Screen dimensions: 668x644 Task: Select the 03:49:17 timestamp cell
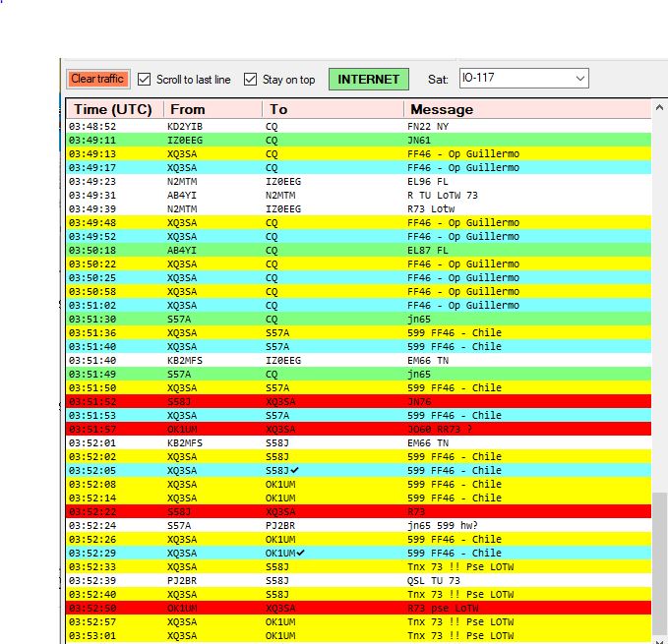pos(92,168)
